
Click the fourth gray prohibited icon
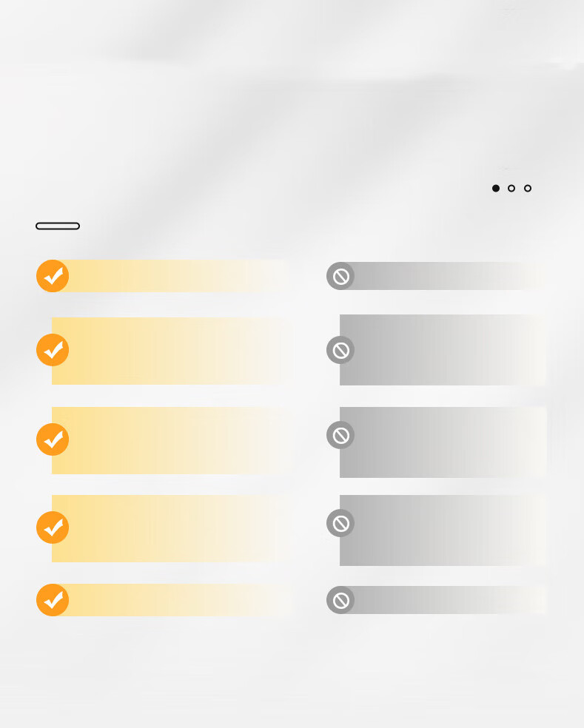340,523
